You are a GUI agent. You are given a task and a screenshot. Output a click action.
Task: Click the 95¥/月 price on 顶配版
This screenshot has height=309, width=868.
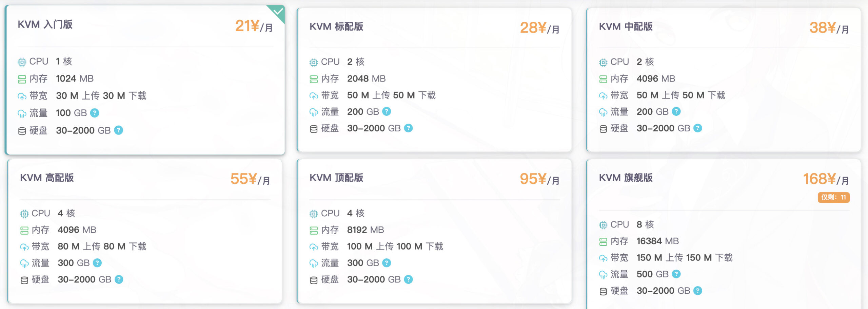tap(539, 179)
